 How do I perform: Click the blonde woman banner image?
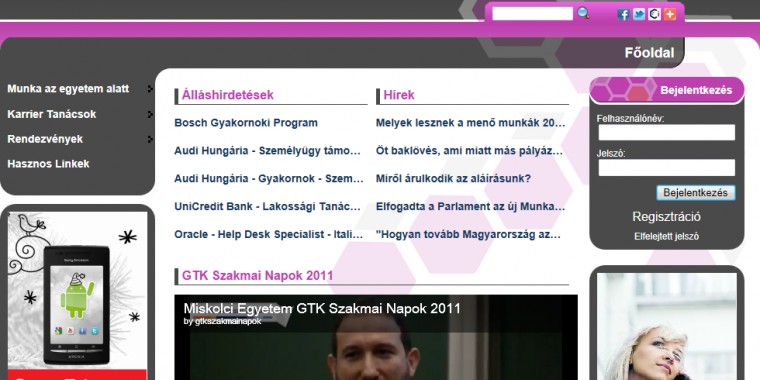(666, 326)
